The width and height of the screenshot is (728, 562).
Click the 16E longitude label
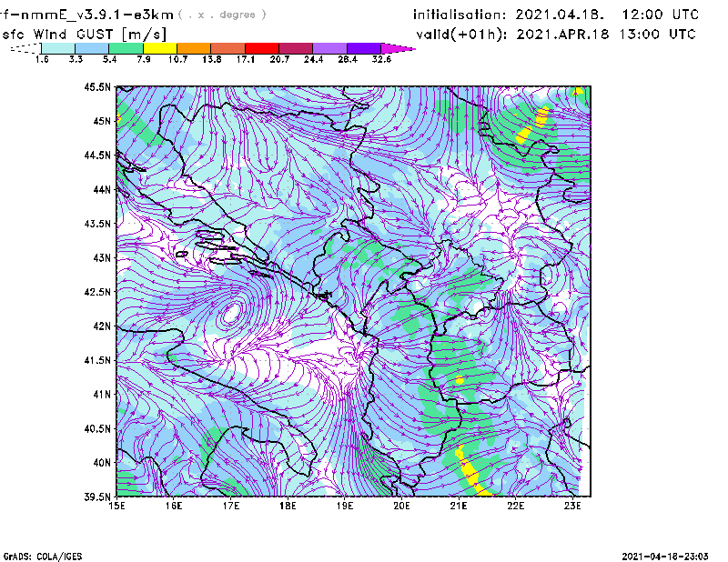point(174,506)
